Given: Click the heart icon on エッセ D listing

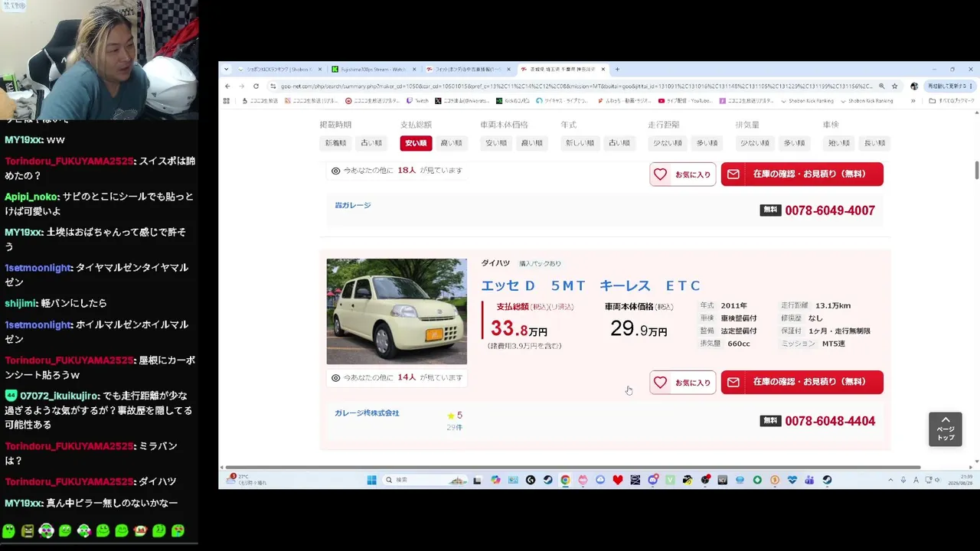Looking at the screenshot, I should pos(660,382).
